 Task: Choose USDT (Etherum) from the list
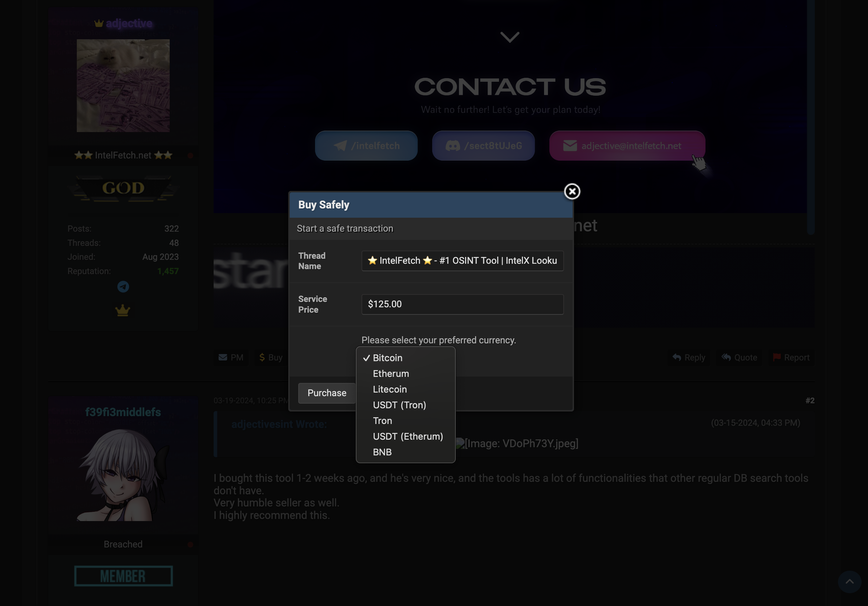[x=408, y=436]
